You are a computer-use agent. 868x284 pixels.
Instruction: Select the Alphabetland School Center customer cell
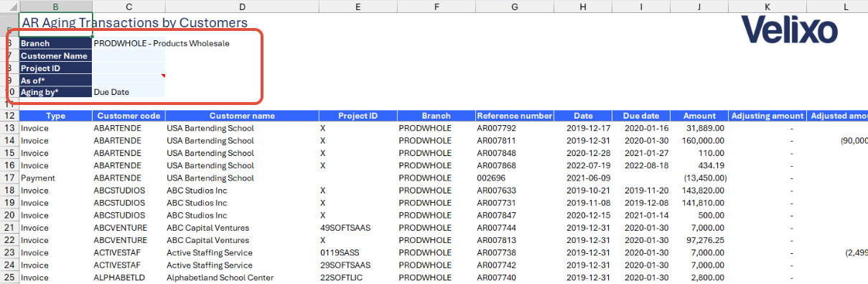click(x=242, y=278)
